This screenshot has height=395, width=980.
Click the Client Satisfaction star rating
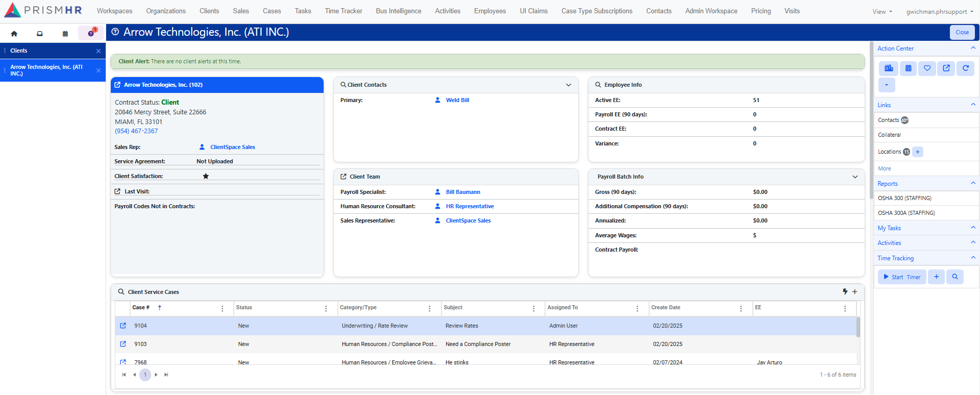[206, 176]
